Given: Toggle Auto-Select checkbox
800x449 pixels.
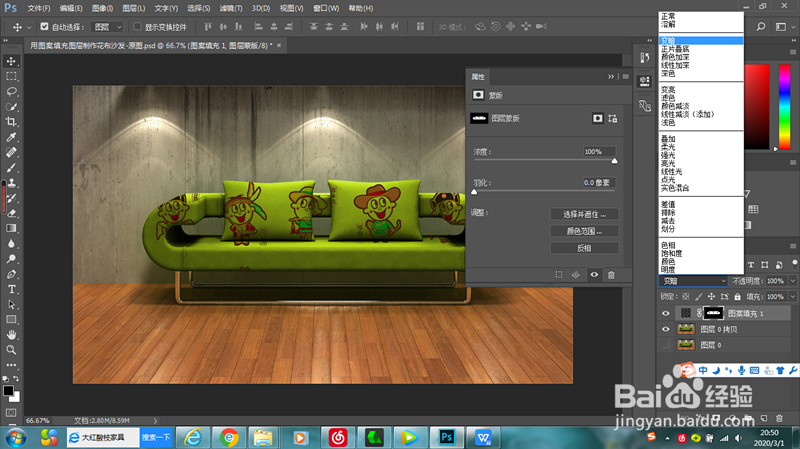Looking at the screenshot, I should coord(44,27).
